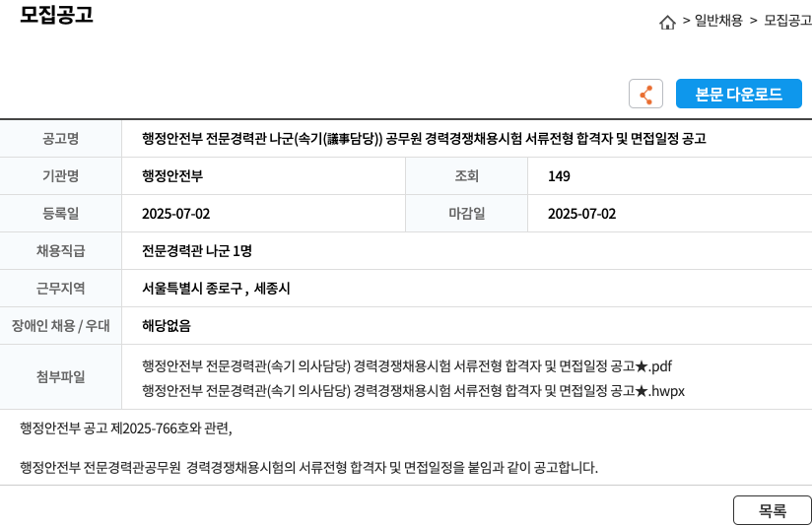812x526 pixels.
Task: Click the 전문경력관 나군 1명 value
Action: pos(197,251)
